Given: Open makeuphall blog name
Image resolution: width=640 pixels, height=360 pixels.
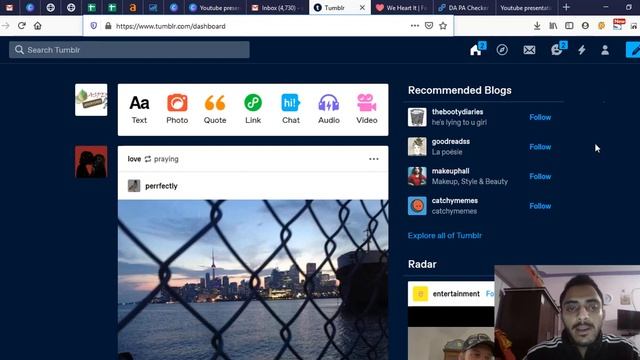Looking at the screenshot, I should pyautogui.click(x=450, y=171).
